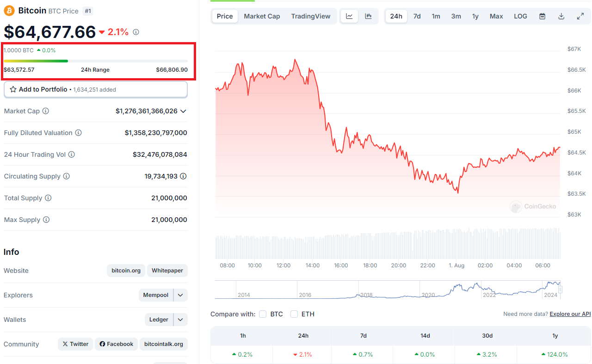
Task: Open bitcointalk.org community link
Action: point(164,344)
